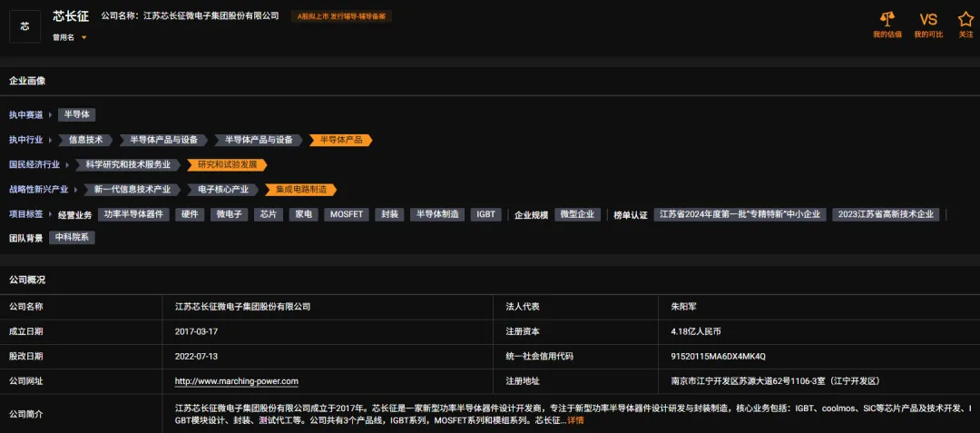Viewport: 980px width, 433px height.
Task: Click the 统一社会信用代码 label
Action: tap(539, 356)
